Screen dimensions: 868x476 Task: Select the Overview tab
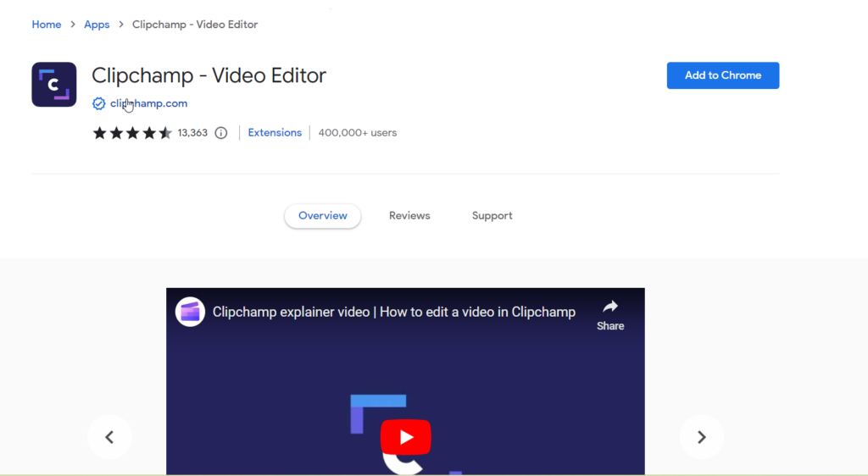click(x=323, y=216)
